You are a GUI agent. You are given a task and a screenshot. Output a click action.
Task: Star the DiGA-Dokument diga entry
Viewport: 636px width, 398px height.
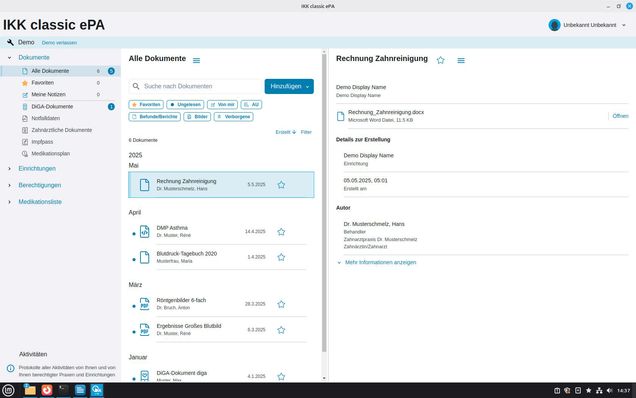(281, 376)
